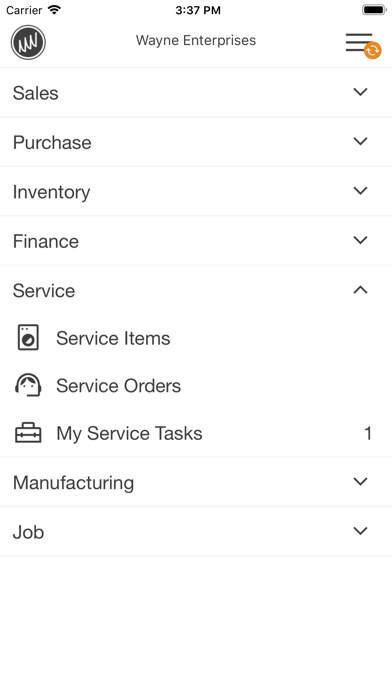The width and height of the screenshot is (392, 696).
Task: Click the My Service Tasks toolbox icon
Action: click(28, 433)
